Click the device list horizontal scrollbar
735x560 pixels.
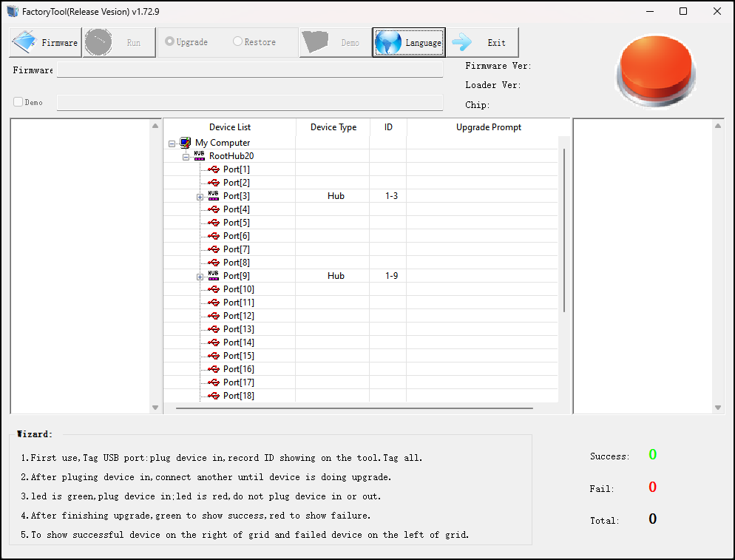[354, 408]
